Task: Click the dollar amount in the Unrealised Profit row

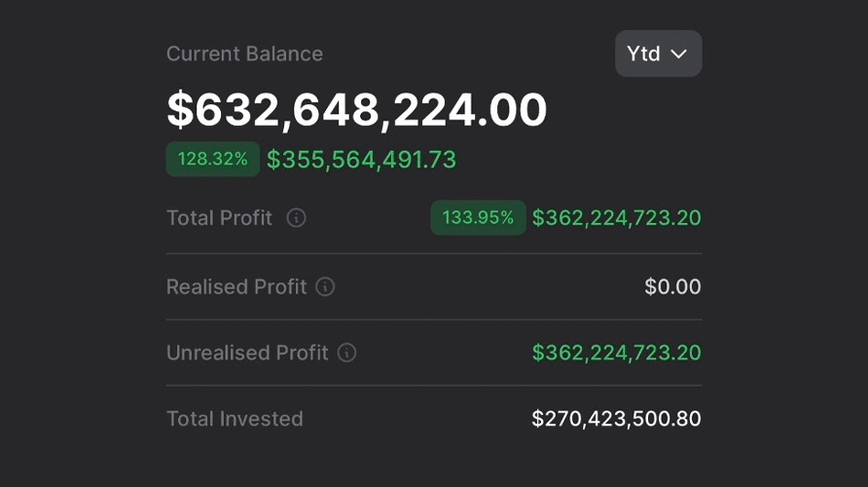Action: (x=616, y=353)
